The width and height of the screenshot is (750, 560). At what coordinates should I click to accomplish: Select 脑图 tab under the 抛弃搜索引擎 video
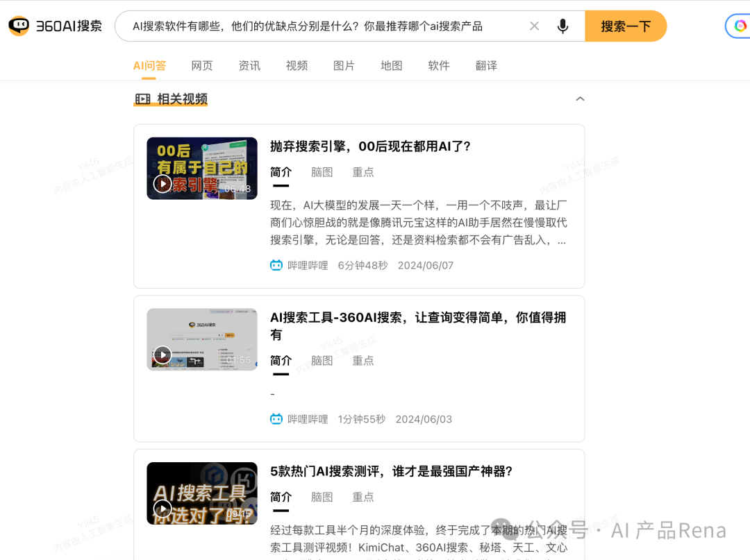[322, 172]
